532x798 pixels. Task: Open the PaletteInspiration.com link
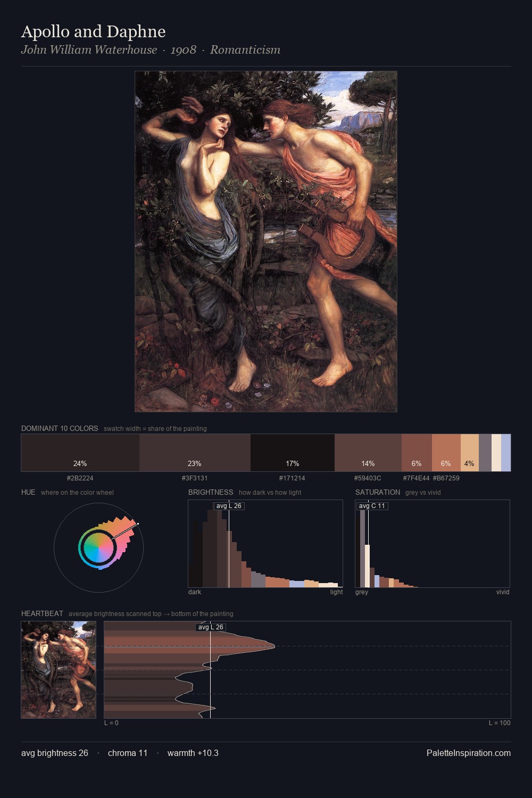pos(469,753)
